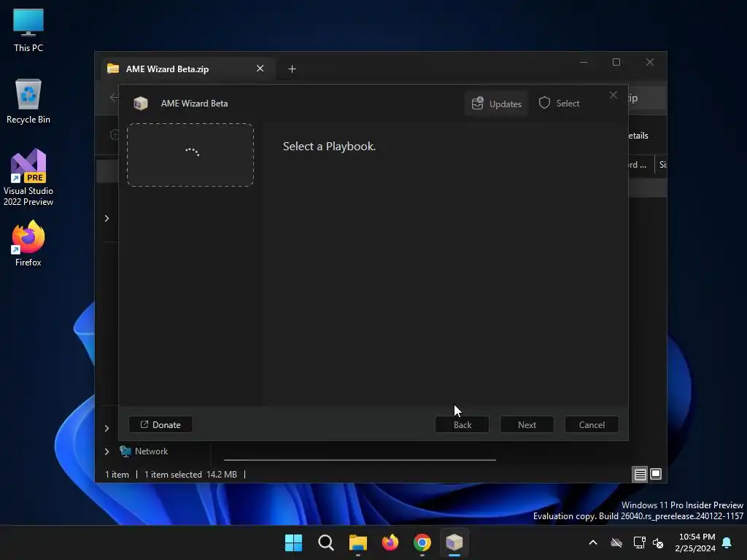Click the Select shield button
This screenshot has width=747, height=560.
tap(560, 104)
